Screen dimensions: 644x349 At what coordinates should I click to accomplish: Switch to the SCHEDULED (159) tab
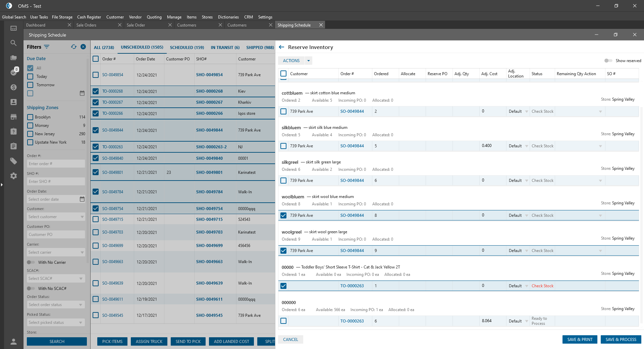click(x=187, y=48)
